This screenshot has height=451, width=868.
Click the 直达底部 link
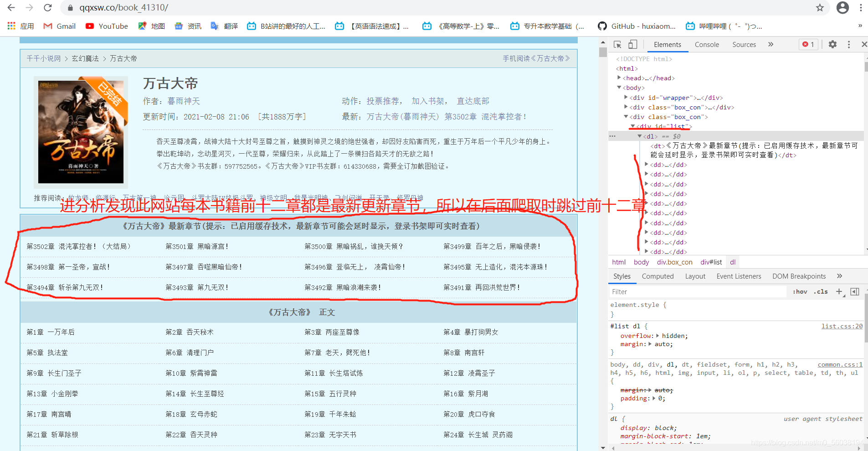tap(473, 101)
